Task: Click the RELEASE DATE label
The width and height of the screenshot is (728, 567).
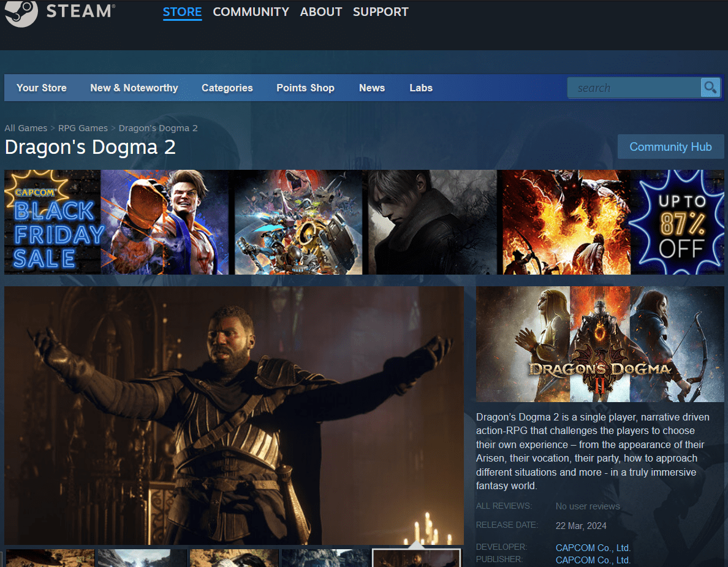Action: [x=507, y=525]
